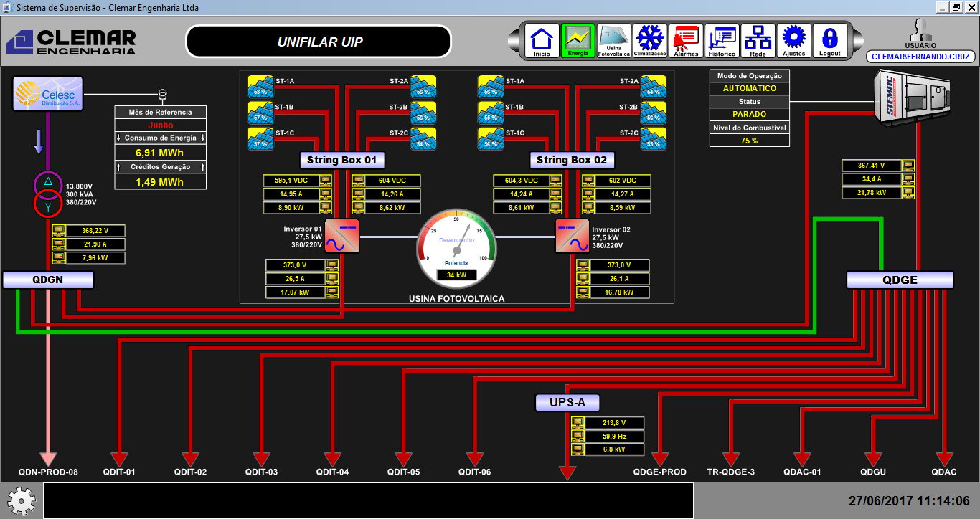This screenshot has width=980, height=519.
Task: Open the String Box 02 button
Action: tap(572, 160)
